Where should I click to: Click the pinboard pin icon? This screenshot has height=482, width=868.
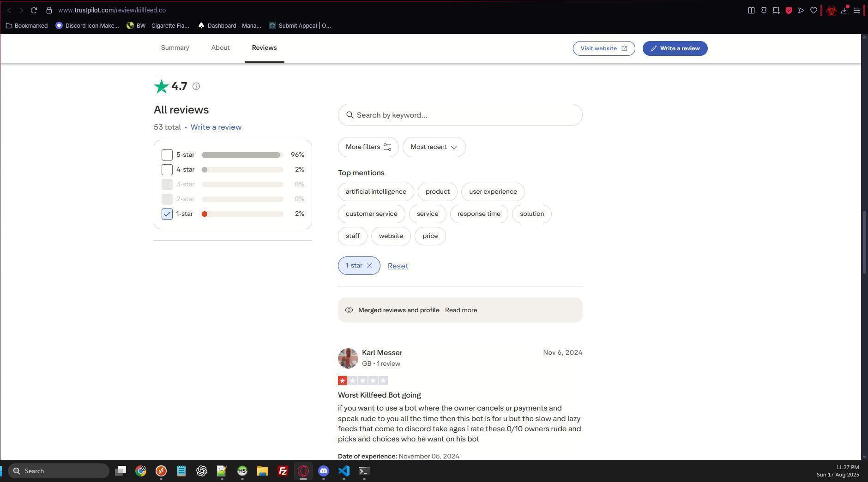[x=764, y=10]
